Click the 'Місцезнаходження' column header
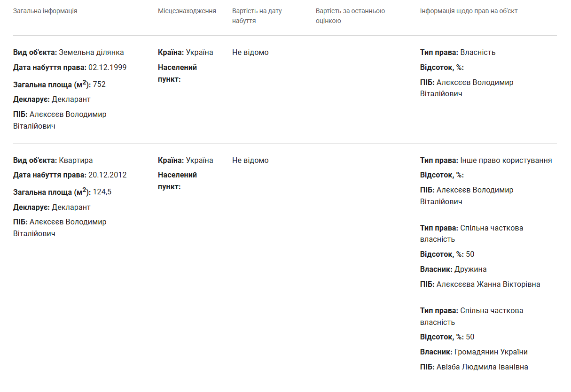571x392 pixels. click(x=187, y=11)
